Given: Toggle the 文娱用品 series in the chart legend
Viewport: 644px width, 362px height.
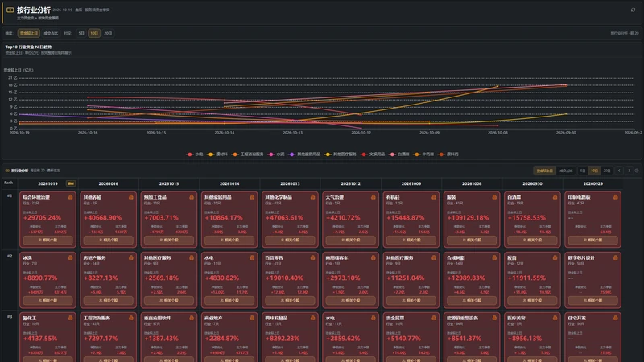Looking at the screenshot, I should [x=373, y=154].
